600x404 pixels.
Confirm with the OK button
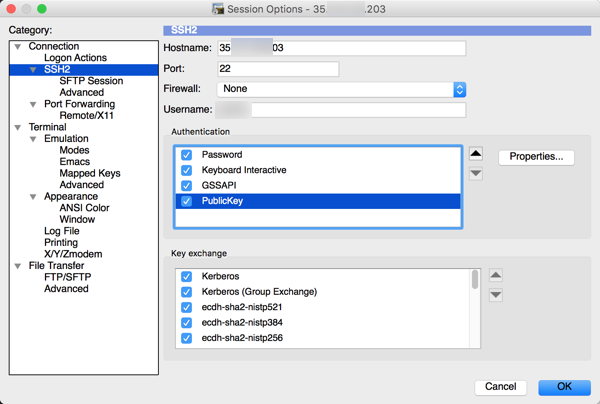coord(564,387)
